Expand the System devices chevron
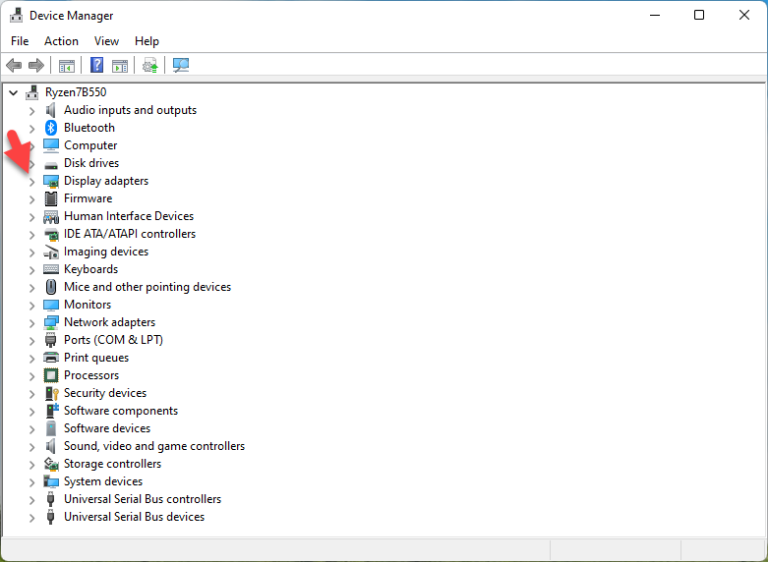The image size is (768, 562). pyautogui.click(x=32, y=482)
